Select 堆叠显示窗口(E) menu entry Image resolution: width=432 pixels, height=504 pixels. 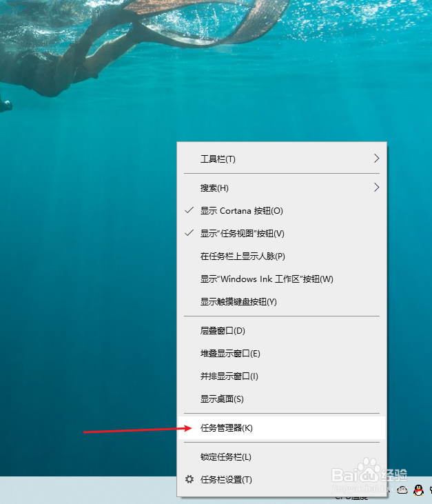[x=282, y=354]
